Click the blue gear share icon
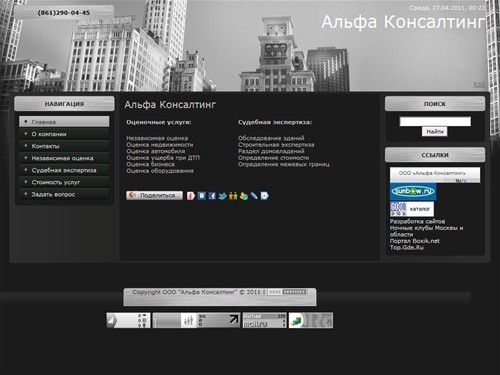The width and height of the screenshot is (500, 375). click(x=264, y=196)
